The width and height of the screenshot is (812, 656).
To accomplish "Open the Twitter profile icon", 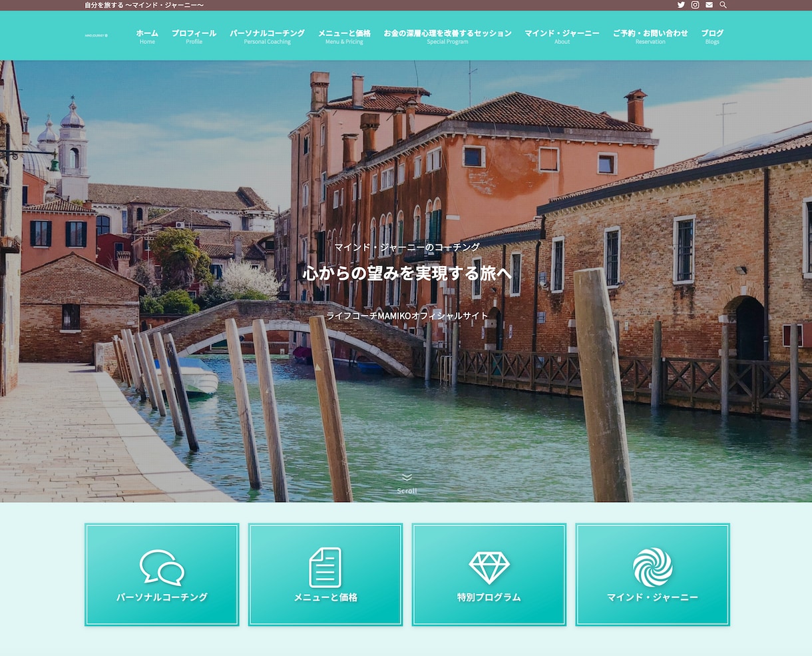I will pos(681,5).
